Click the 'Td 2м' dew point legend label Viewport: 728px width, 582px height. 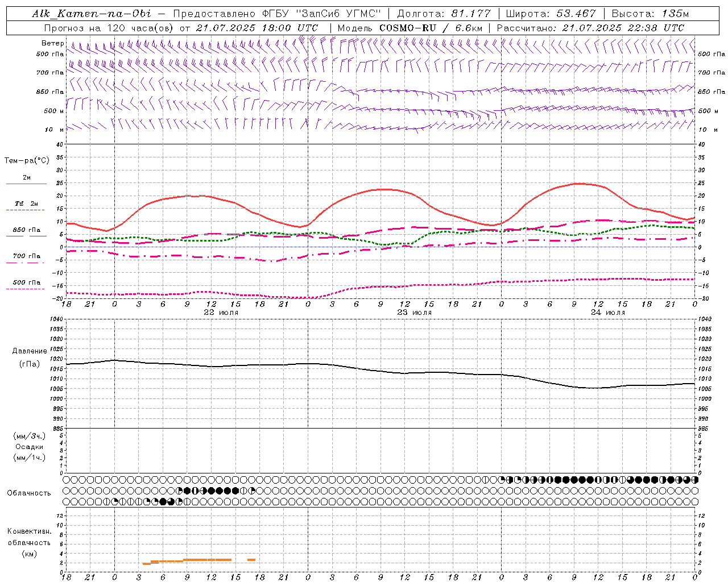[x=27, y=203]
